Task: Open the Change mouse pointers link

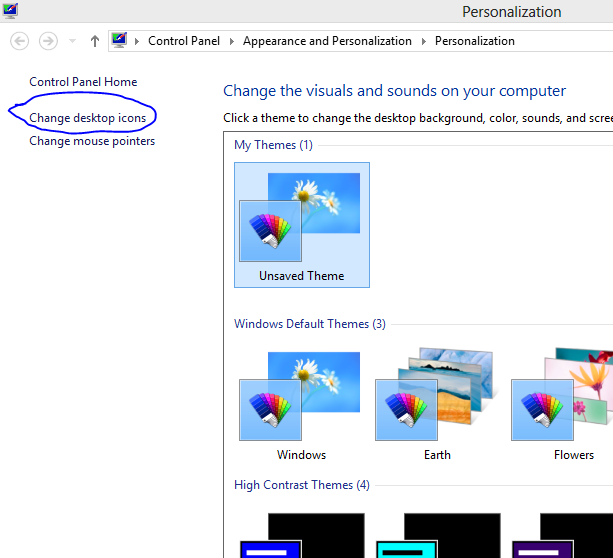Action: pyautogui.click(x=92, y=141)
